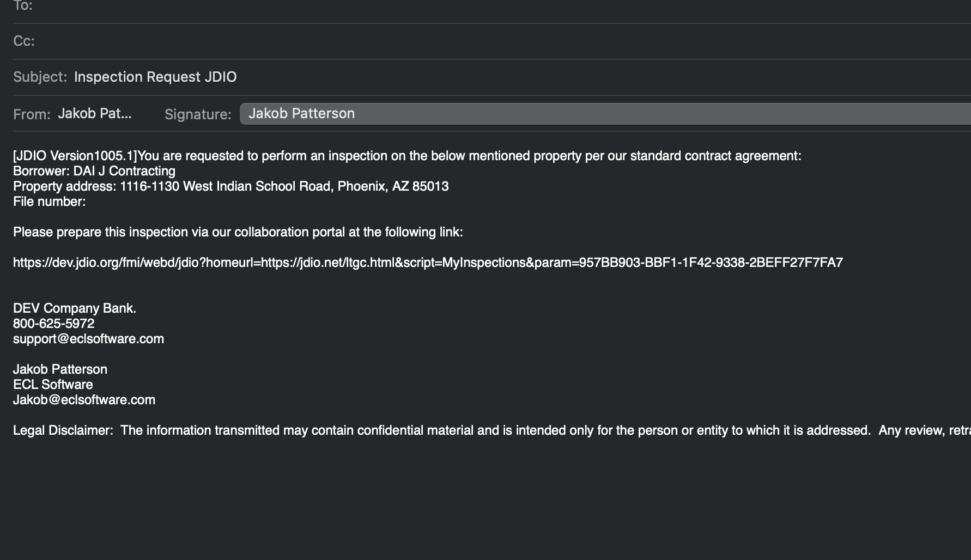Open the dev.jdio.org collaboration portal link
Viewport: 971px width, 560px height.
coord(428,263)
